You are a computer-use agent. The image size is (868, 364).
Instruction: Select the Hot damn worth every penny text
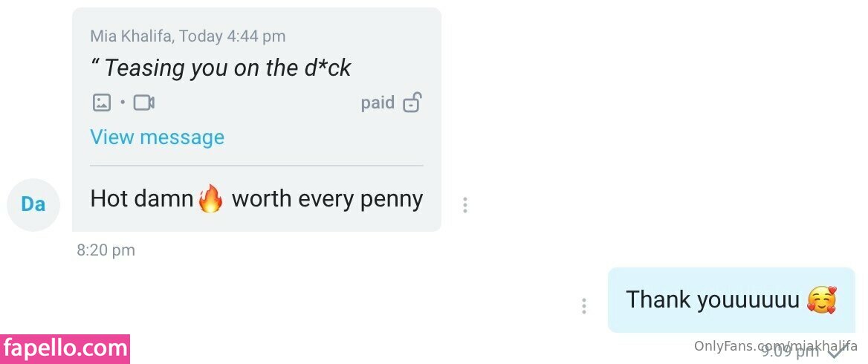tap(256, 199)
